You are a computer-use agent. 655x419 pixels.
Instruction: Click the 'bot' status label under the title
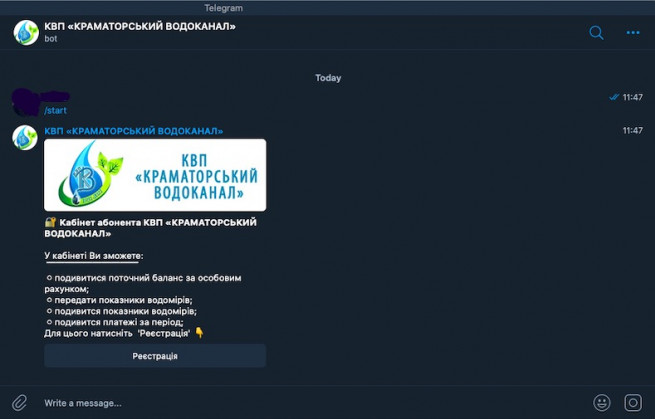coord(51,39)
